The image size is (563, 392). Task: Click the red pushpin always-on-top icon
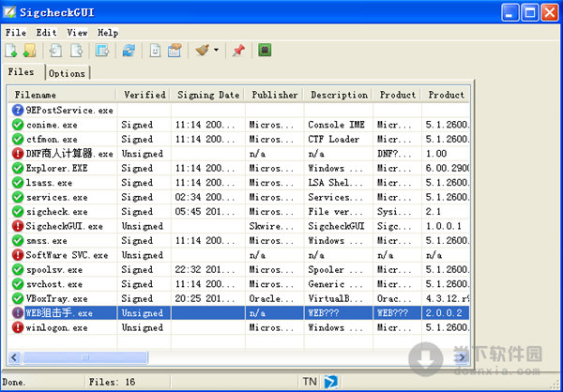pos(238,51)
